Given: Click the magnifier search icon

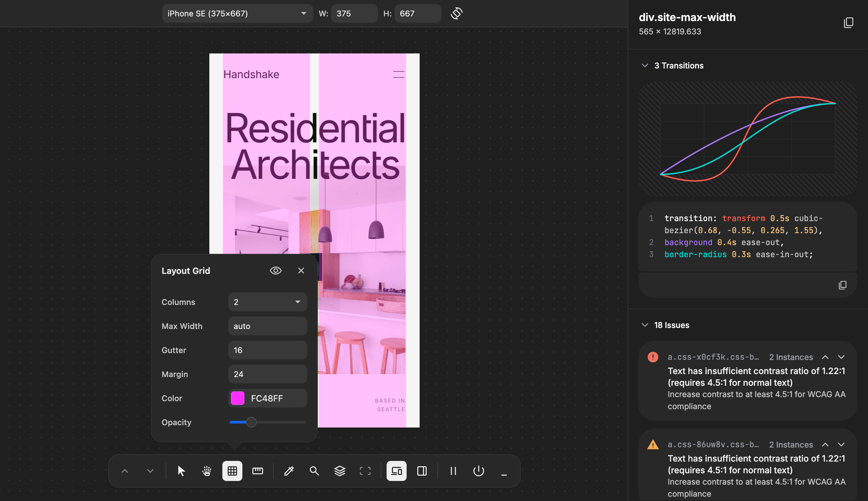Looking at the screenshot, I should [314, 471].
